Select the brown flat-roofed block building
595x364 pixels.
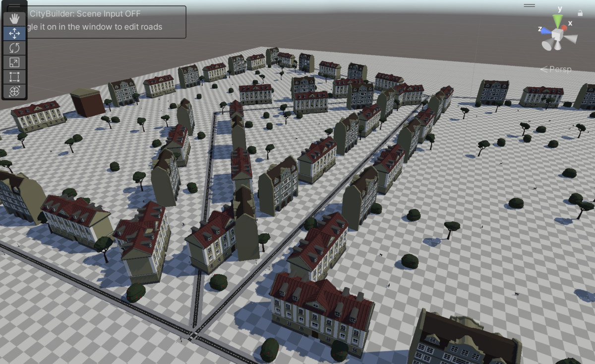pos(87,103)
